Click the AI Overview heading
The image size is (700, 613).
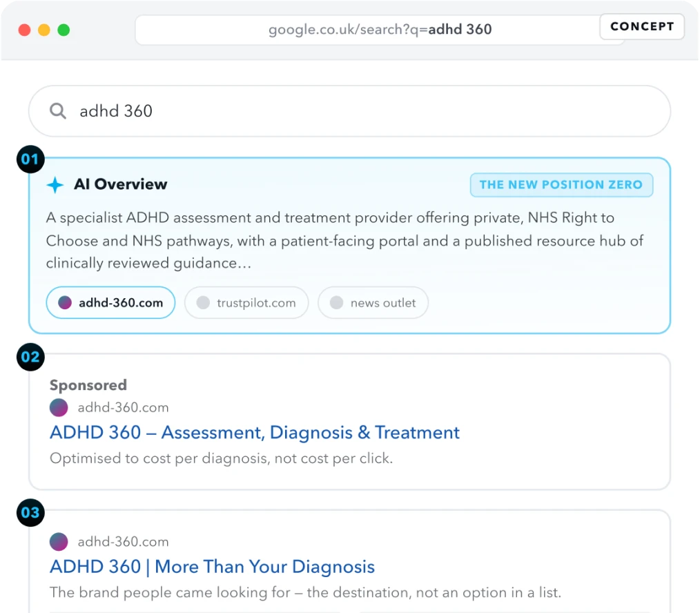[x=121, y=184]
